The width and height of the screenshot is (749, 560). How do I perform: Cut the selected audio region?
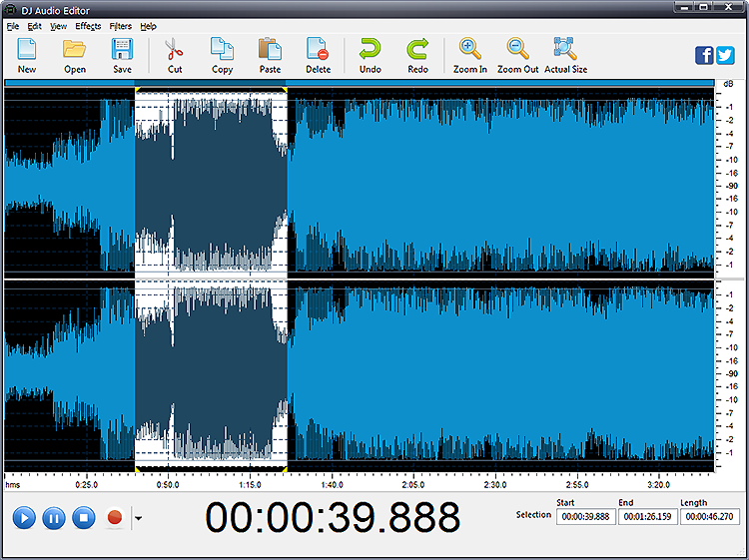(x=175, y=56)
